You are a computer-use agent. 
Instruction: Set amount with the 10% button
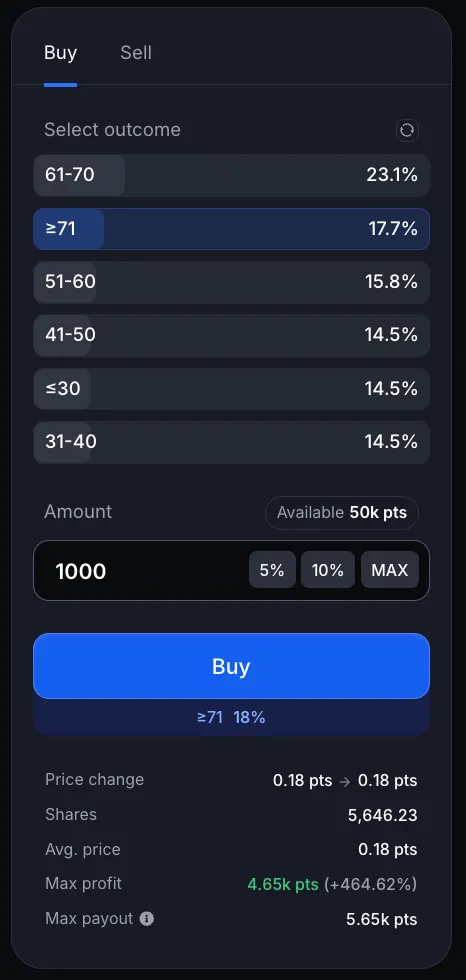click(x=328, y=570)
